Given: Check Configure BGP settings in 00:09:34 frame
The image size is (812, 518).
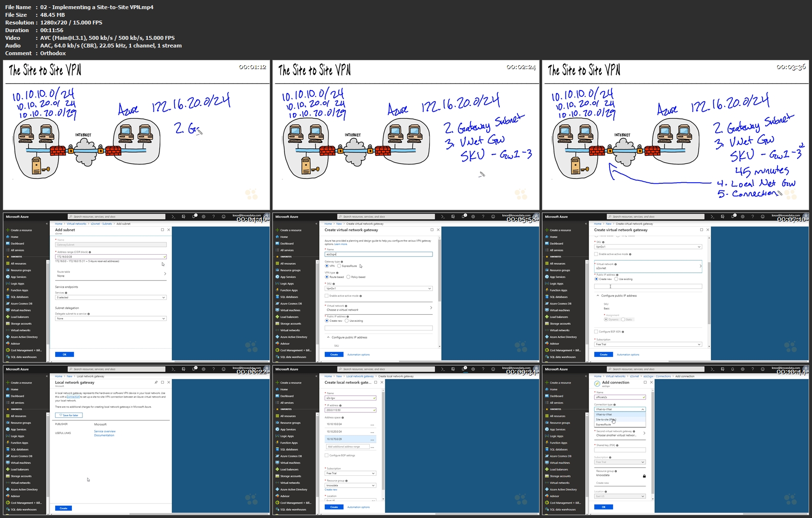Looking at the screenshot, I should (327, 455).
